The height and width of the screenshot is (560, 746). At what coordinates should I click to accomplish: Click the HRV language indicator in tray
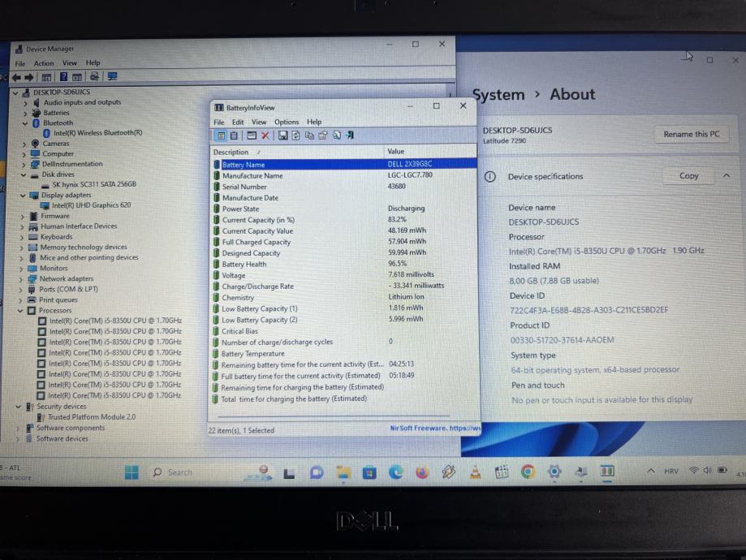click(x=671, y=471)
